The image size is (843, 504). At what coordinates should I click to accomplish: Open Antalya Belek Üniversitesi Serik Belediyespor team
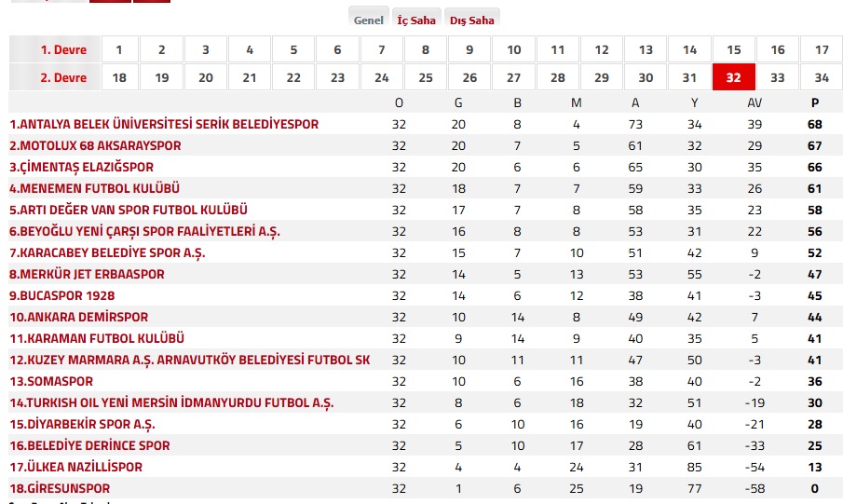point(164,124)
